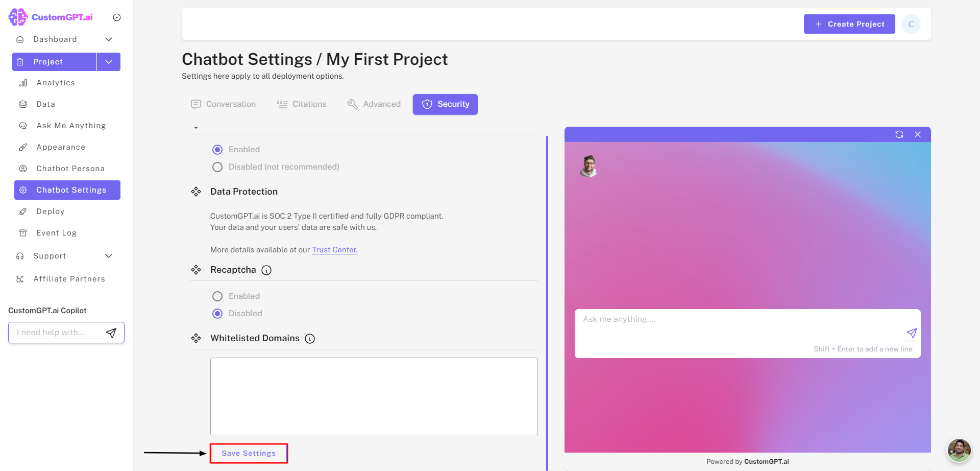Select Disabled (not recommended) option
The image size is (980, 471).
[217, 167]
